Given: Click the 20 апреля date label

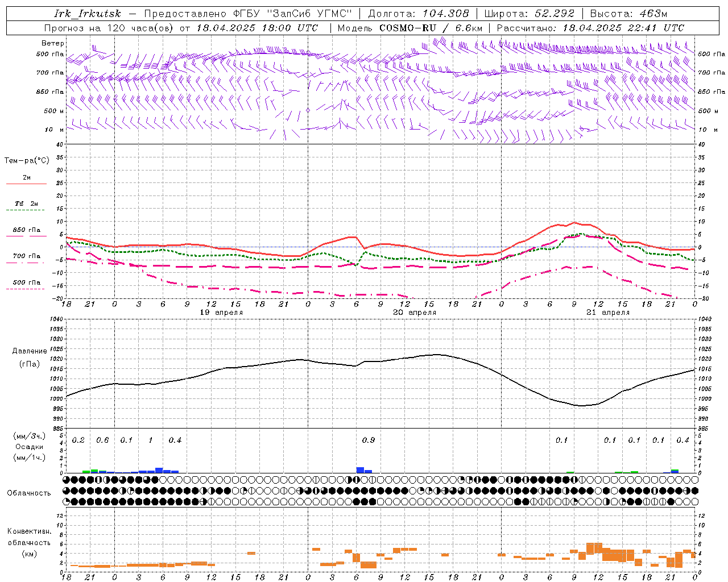Looking at the screenshot, I should [415, 313].
